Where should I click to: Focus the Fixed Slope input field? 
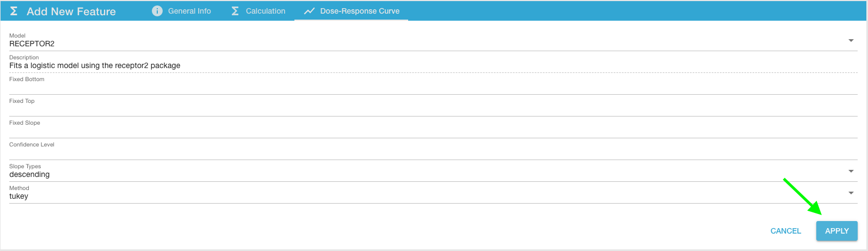[x=433, y=131]
